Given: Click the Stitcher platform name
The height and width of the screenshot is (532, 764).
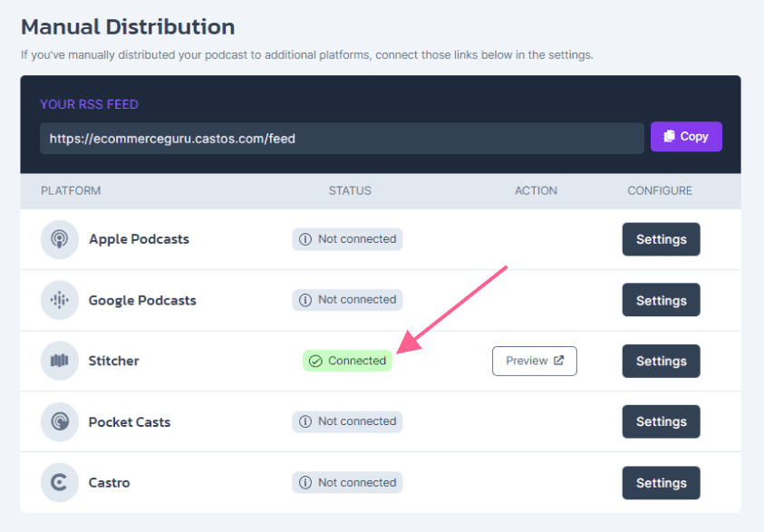Looking at the screenshot, I should point(113,361).
